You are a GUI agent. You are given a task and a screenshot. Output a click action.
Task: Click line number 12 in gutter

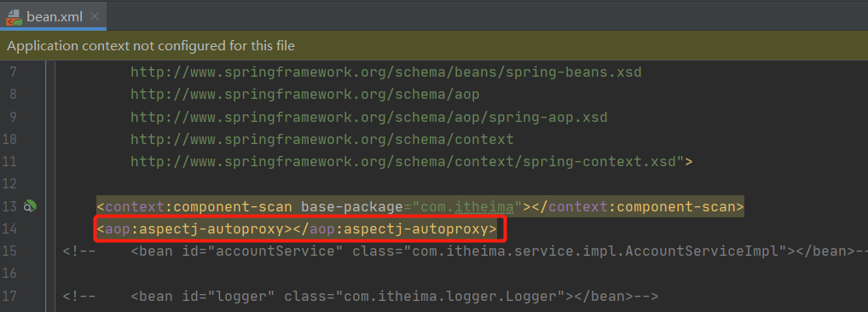(x=9, y=184)
